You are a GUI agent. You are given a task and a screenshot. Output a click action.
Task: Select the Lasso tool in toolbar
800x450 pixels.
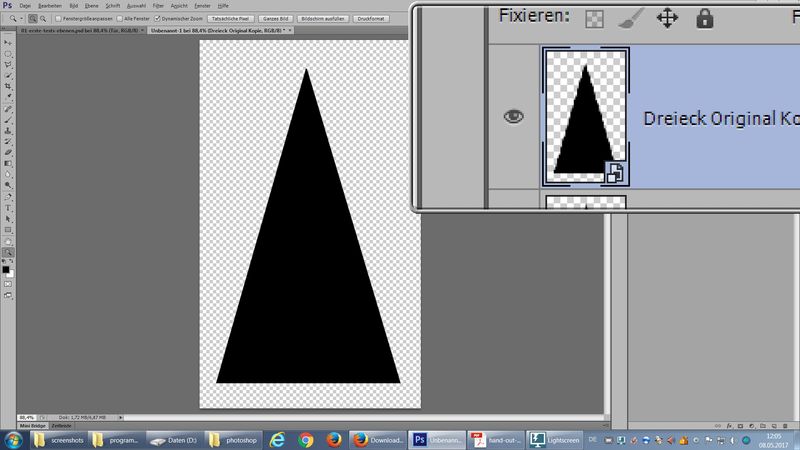pyautogui.click(x=8, y=64)
